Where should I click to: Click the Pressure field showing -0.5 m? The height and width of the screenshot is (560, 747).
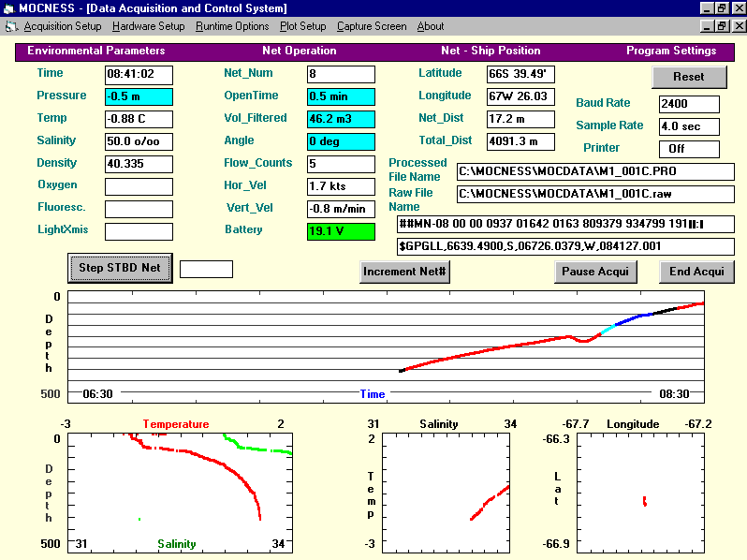[x=139, y=96]
